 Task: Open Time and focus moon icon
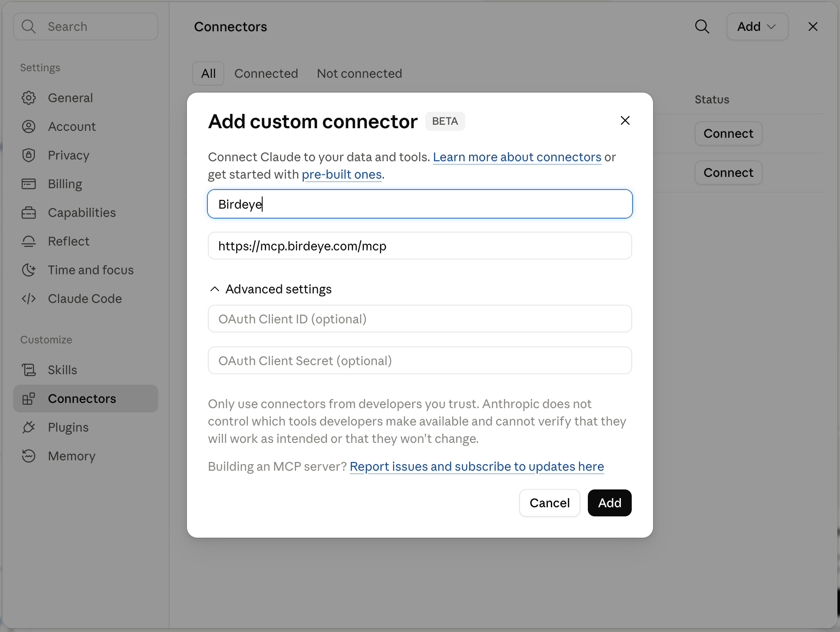coord(29,270)
